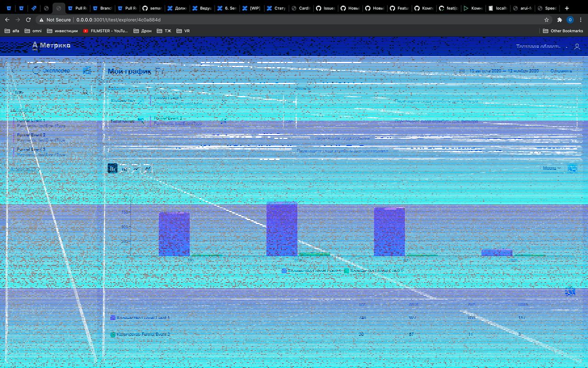The height and width of the screenshot is (368, 588).
Task: Click the Funnel Event 1 chip in events list
Action: pos(177,101)
